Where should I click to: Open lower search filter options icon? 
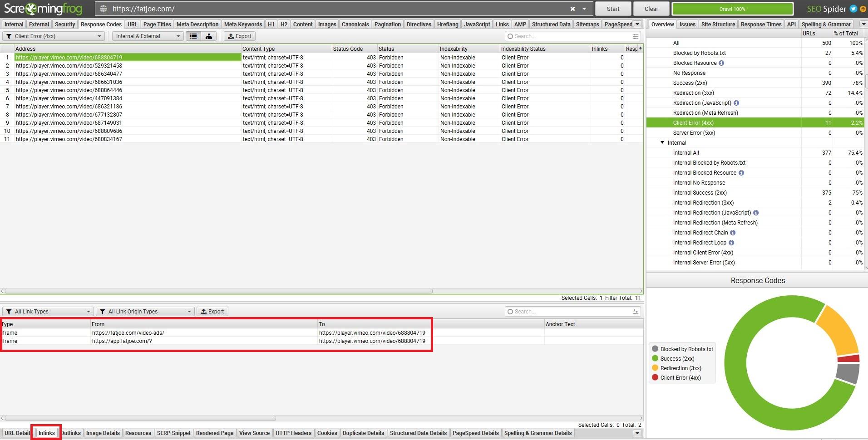[636, 311]
